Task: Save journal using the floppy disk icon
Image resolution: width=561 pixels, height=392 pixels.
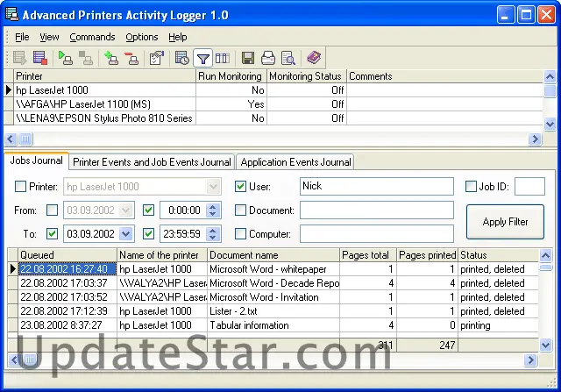Action: [x=248, y=58]
